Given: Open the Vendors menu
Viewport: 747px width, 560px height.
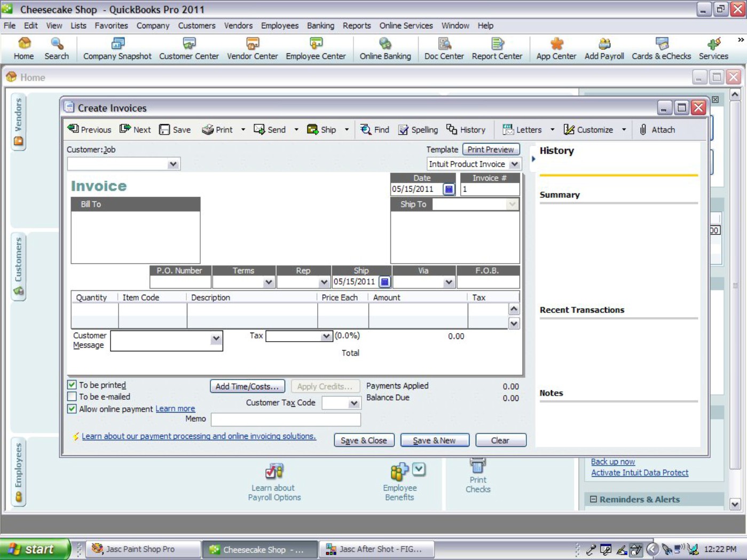Looking at the screenshot, I should tap(238, 26).
